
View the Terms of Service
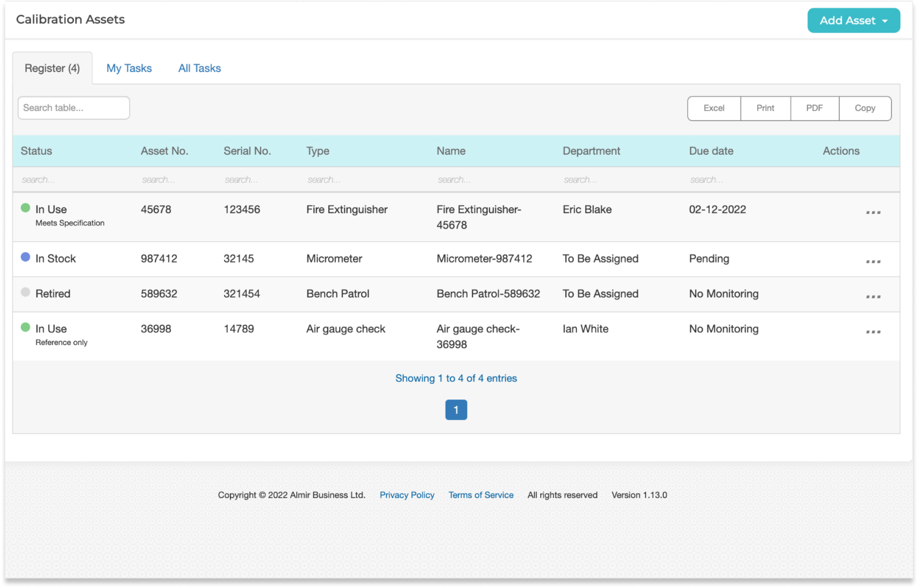(481, 495)
